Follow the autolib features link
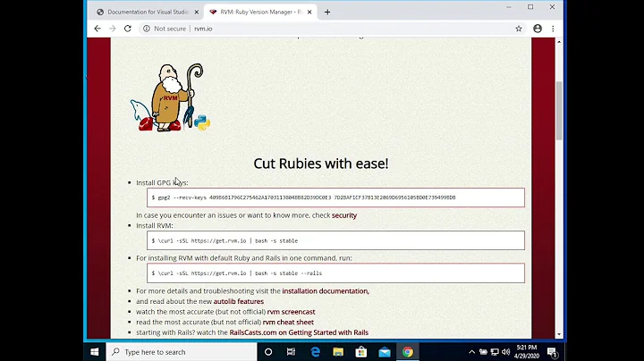This screenshot has width=644, height=361. (x=239, y=301)
